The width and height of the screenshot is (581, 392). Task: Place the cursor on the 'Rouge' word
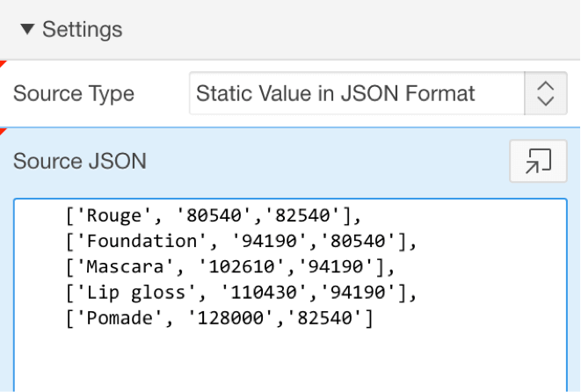point(114,215)
